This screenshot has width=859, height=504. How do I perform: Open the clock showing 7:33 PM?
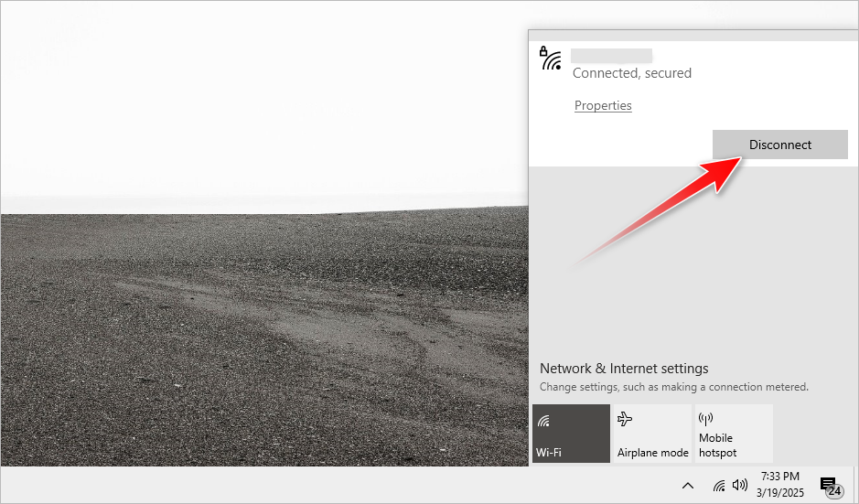click(779, 484)
